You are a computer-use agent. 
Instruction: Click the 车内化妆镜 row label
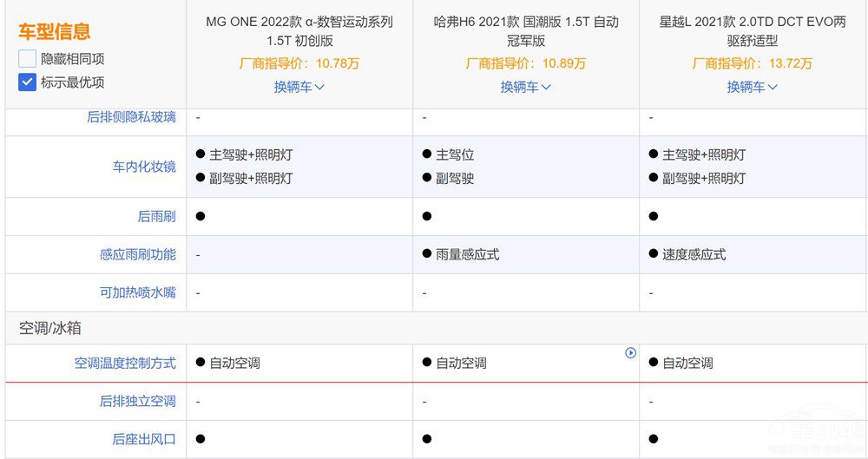pyautogui.click(x=144, y=167)
